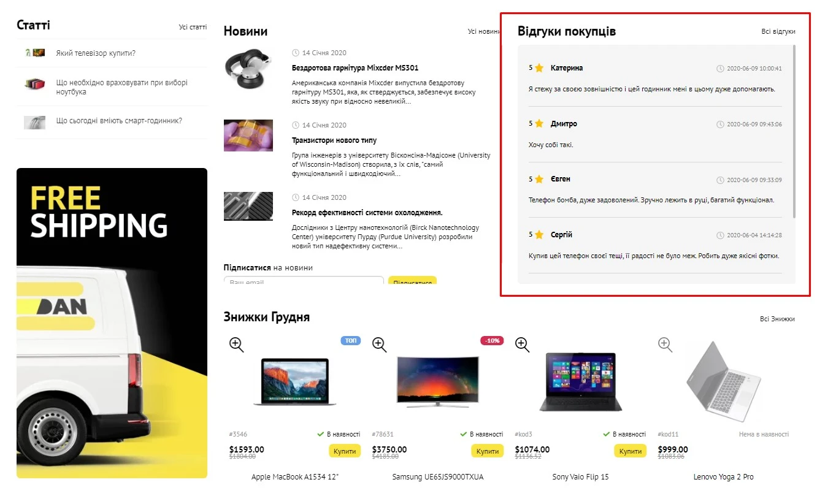The height and width of the screenshot is (504, 817).
Task: Click the ТОП badge on MacBook
Action: tap(351, 340)
